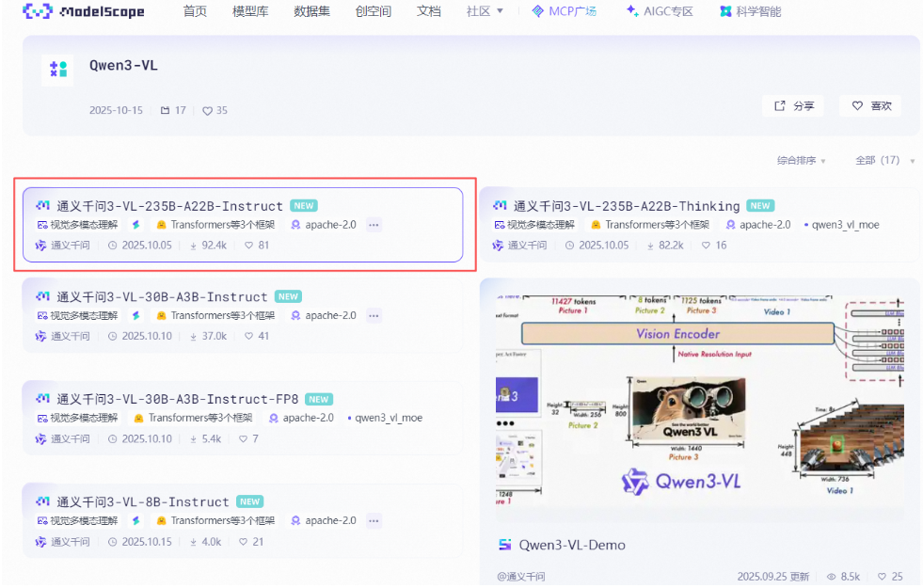
Task: Open the 文档 nav item
Action: (x=428, y=11)
